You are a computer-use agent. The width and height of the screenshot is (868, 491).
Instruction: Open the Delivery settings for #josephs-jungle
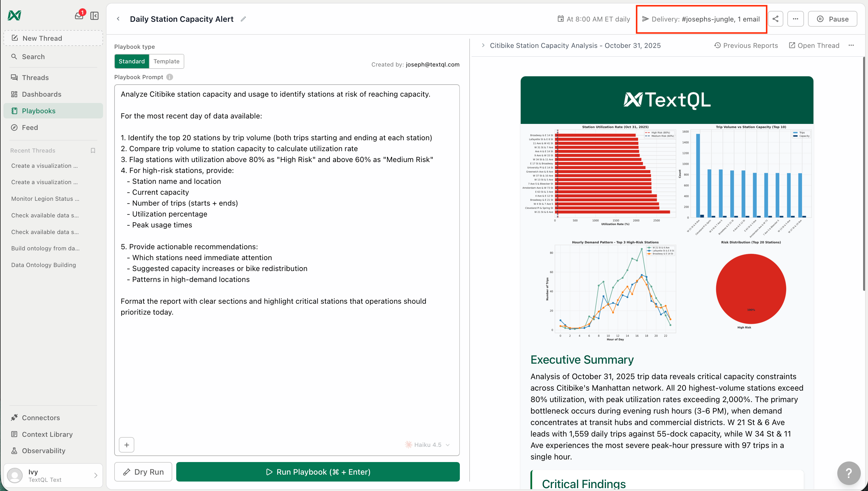[x=701, y=19]
